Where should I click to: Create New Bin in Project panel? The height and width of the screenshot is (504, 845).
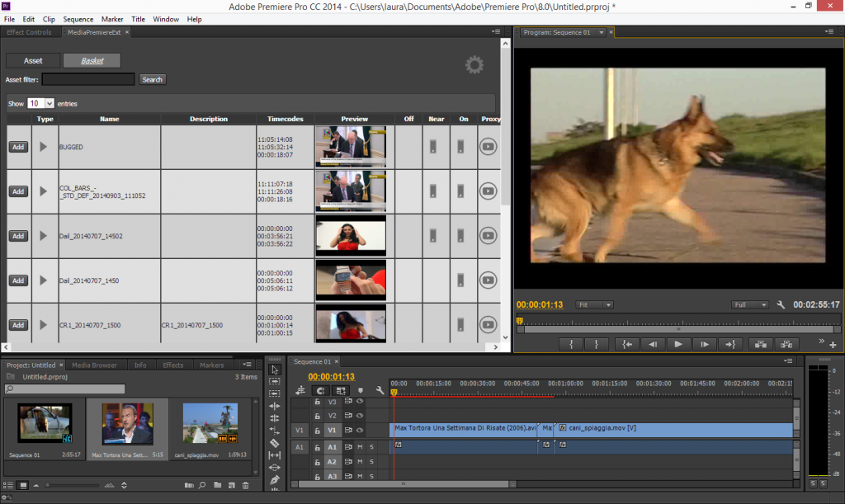[217, 485]
